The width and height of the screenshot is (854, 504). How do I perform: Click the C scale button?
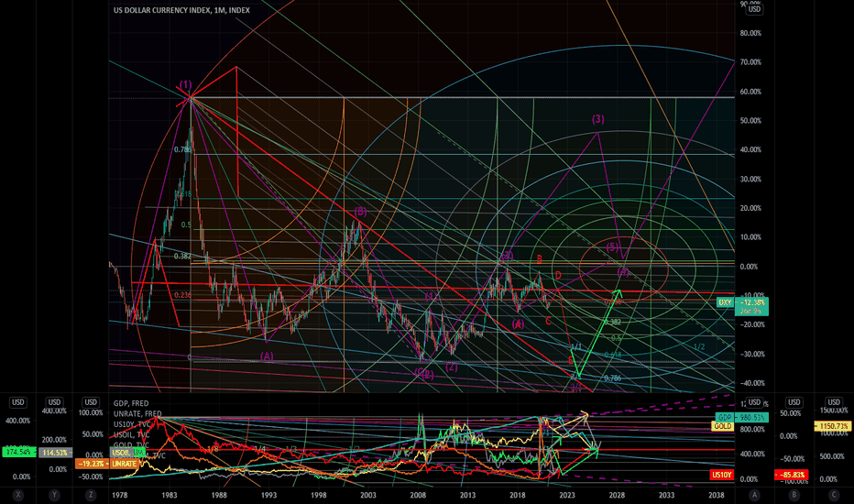point(834,495)
